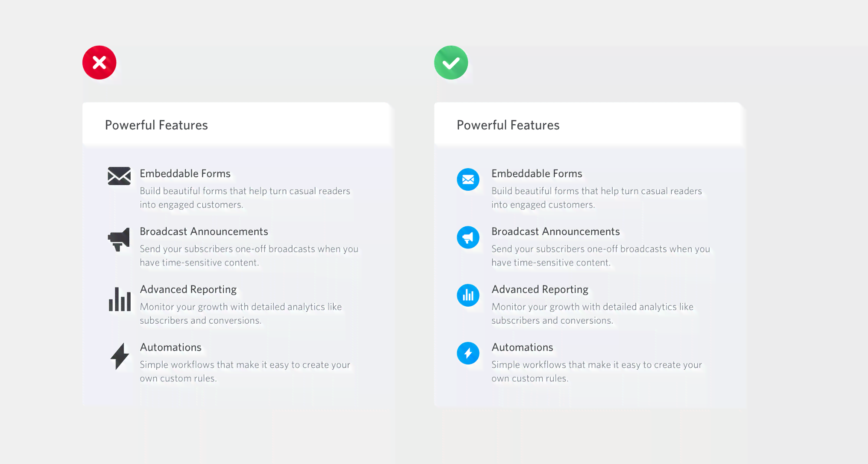The image size is (868, 464).
Task: Click Embeddable Forms title in the right card
Action: coord(537,173)
